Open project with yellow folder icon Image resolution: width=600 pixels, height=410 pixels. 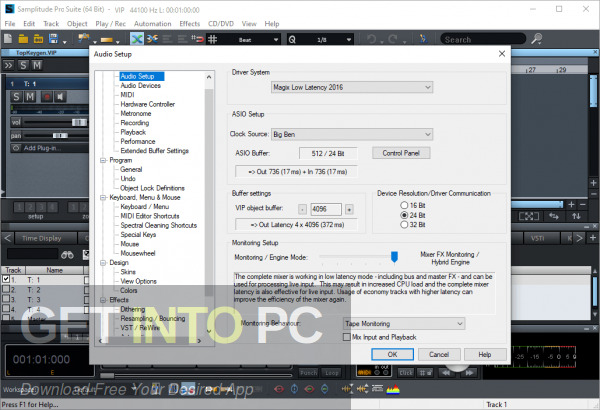pyautogui.click(x=23, y=39)
